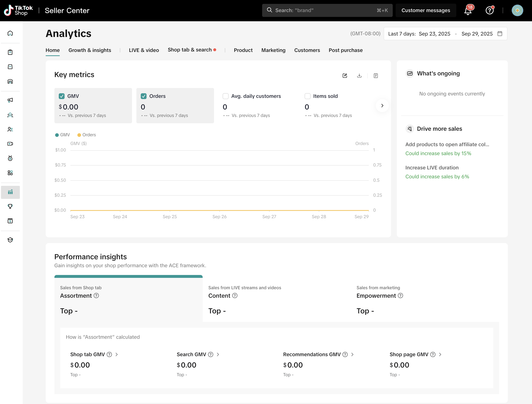Click the user profile avatar

pyautogui.click(x=517, y=11)
